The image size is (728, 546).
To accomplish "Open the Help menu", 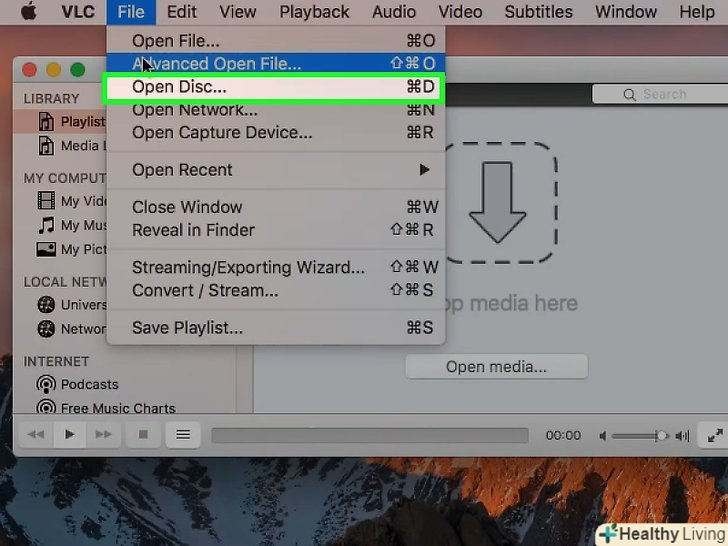I will click(x=697, y=12).
